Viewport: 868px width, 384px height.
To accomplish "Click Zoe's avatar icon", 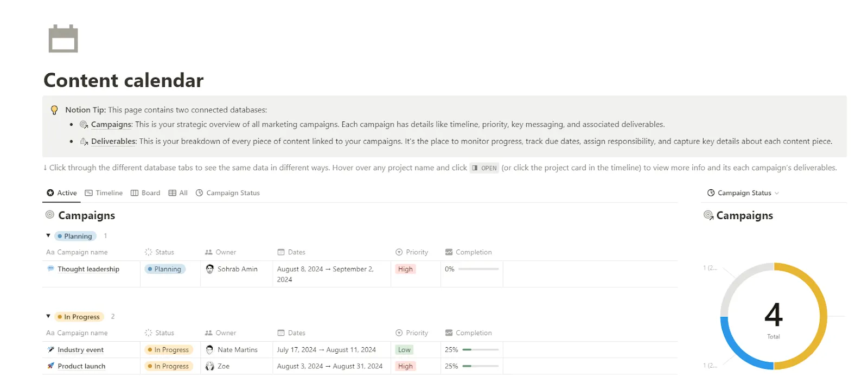I will [210, 366].
